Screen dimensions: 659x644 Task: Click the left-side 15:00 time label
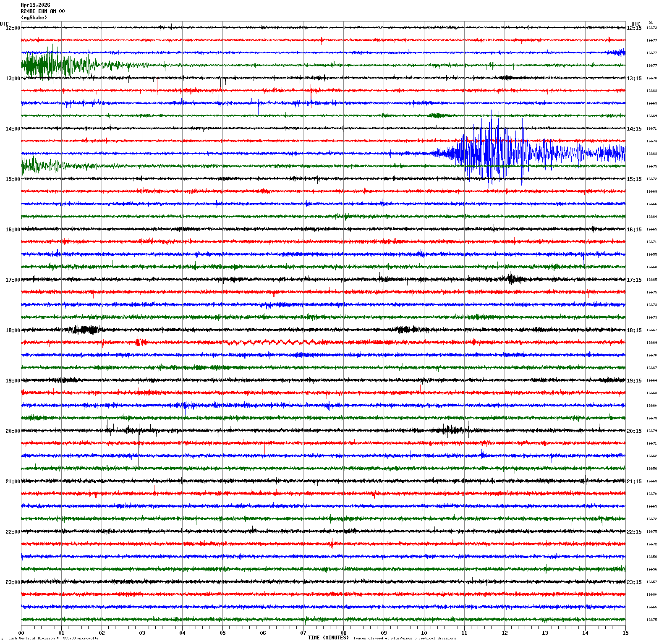point(13,179)
